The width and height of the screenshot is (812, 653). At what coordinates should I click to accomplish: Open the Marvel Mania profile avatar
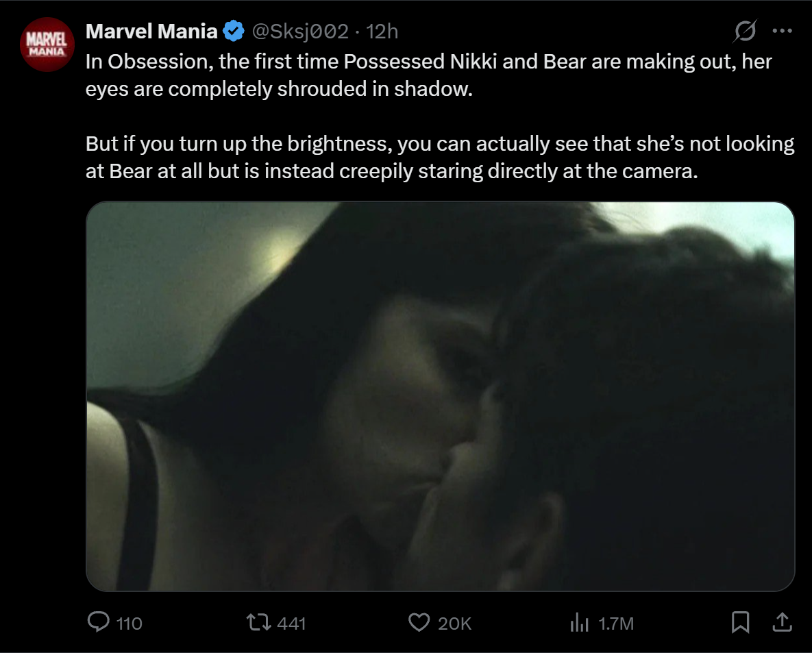click(47, 45)
